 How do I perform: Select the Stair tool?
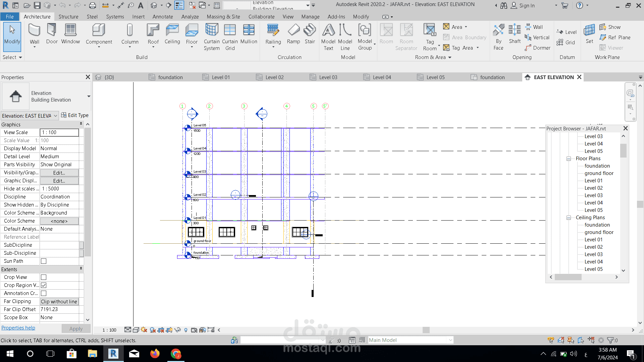(310, 34)
